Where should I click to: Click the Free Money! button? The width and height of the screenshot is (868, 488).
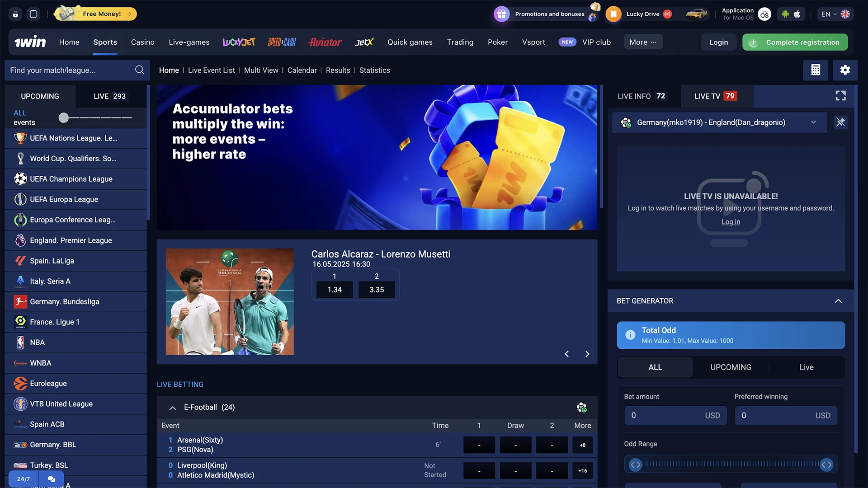pos(95,14)
